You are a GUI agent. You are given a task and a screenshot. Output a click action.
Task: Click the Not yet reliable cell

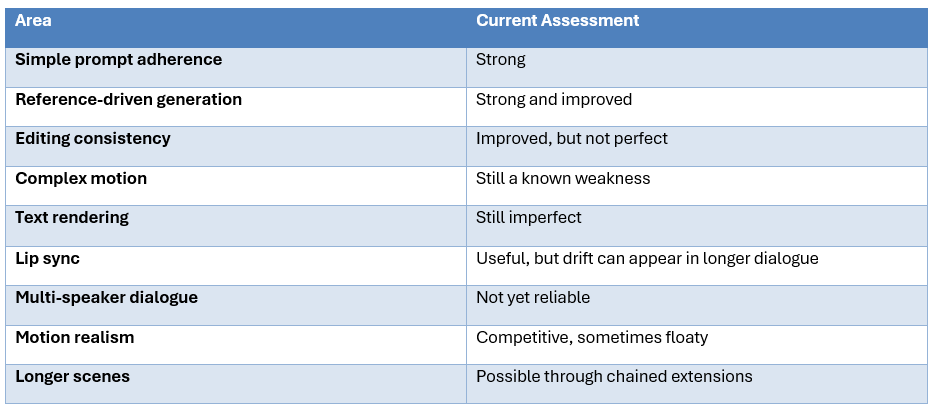697,305
